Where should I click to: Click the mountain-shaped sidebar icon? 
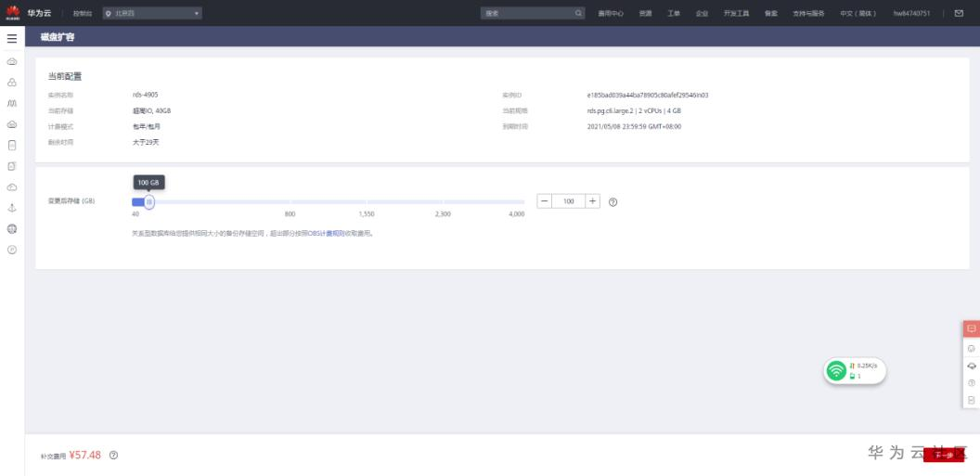(12, 103)
